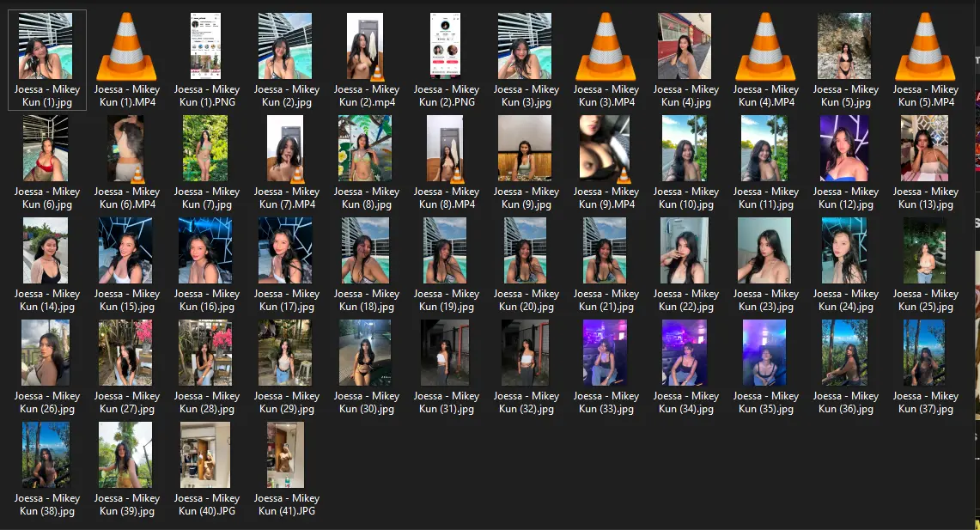Click file name 'Joessa - Mikey Kun (22).jpg'

tap(686, 300)
